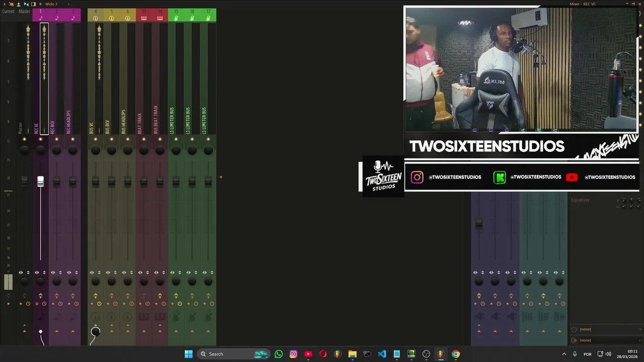This screenshot has width=644, height=362.
Task: Click the BUS HEADLIPS track name label
Action: tap(123, 122)
